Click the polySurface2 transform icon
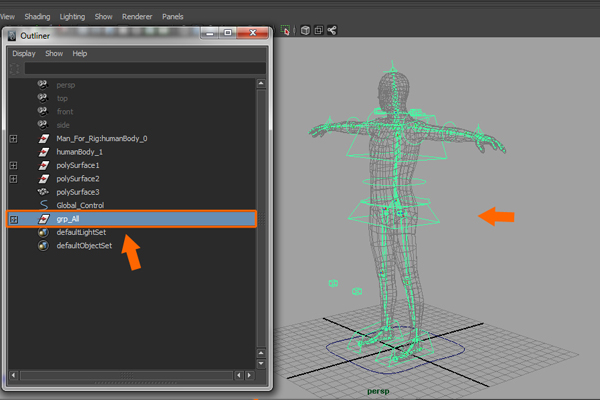The image size is (600, 400). (x=44, y=179)
